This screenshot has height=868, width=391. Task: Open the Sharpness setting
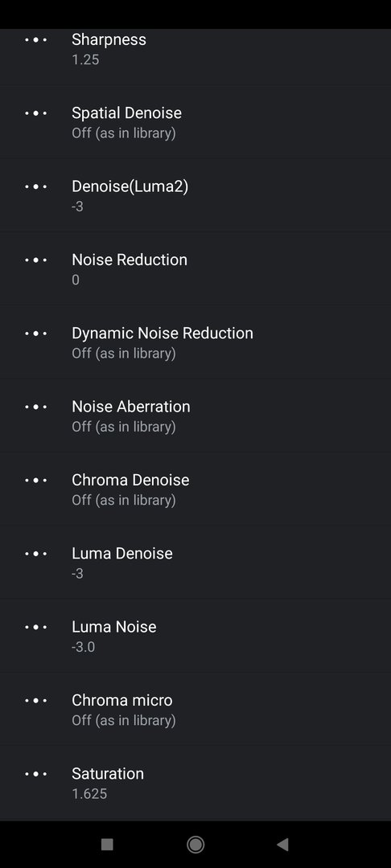(195, 49)
